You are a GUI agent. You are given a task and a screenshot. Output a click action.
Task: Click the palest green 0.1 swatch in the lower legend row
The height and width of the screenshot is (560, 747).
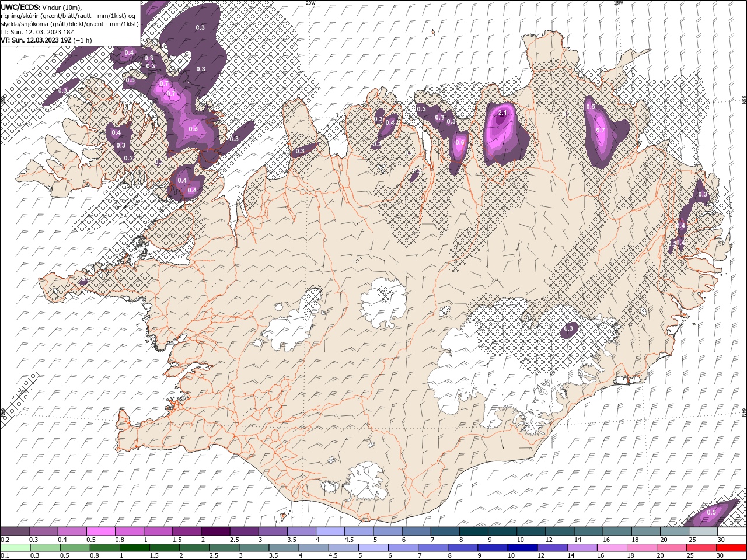point(15,547)
